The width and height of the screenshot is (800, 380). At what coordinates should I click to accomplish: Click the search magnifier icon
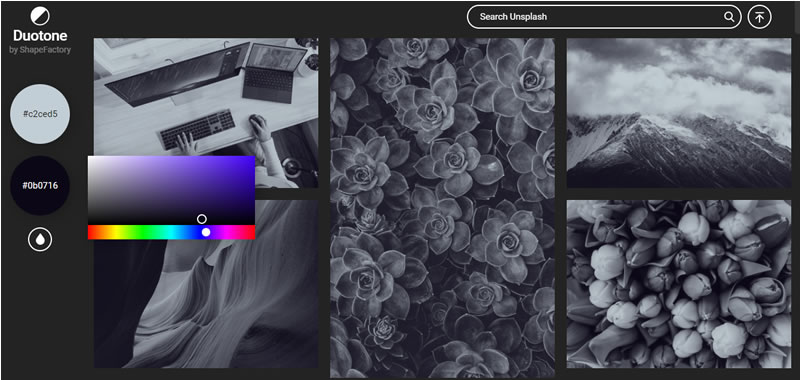point(729,17)
